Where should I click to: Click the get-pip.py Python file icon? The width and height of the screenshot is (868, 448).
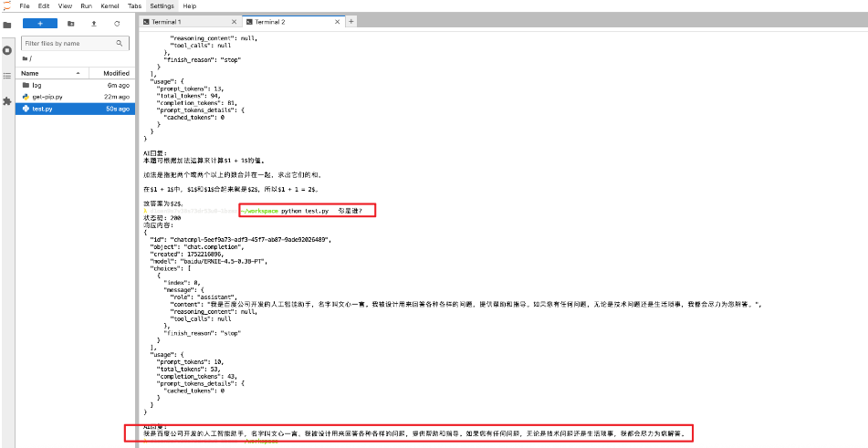[26, 97]
